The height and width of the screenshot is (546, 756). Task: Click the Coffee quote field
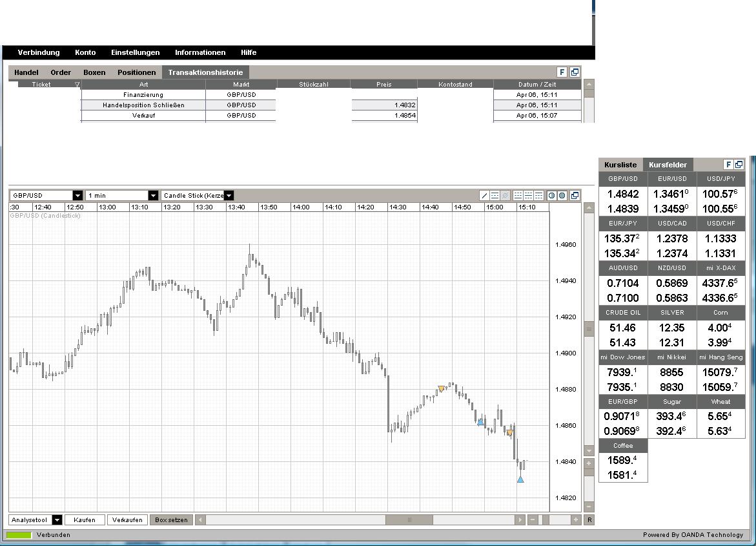[623, 461]
